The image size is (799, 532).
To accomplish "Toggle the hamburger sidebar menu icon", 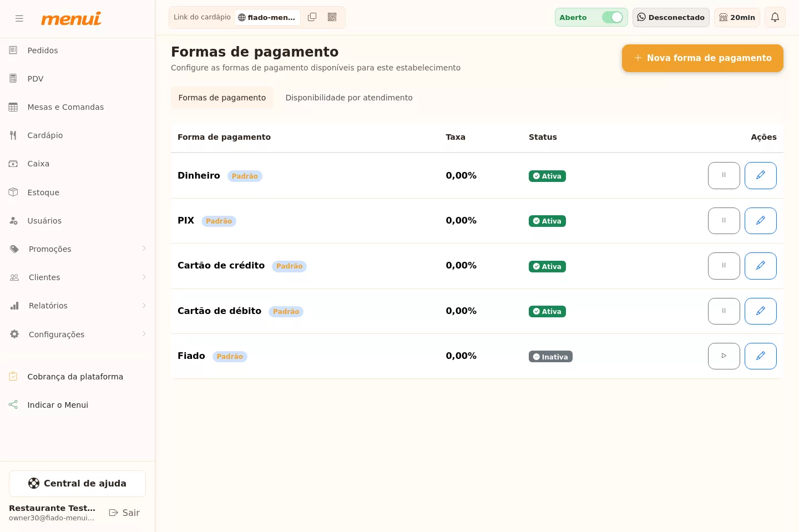I will coord(19,18).
